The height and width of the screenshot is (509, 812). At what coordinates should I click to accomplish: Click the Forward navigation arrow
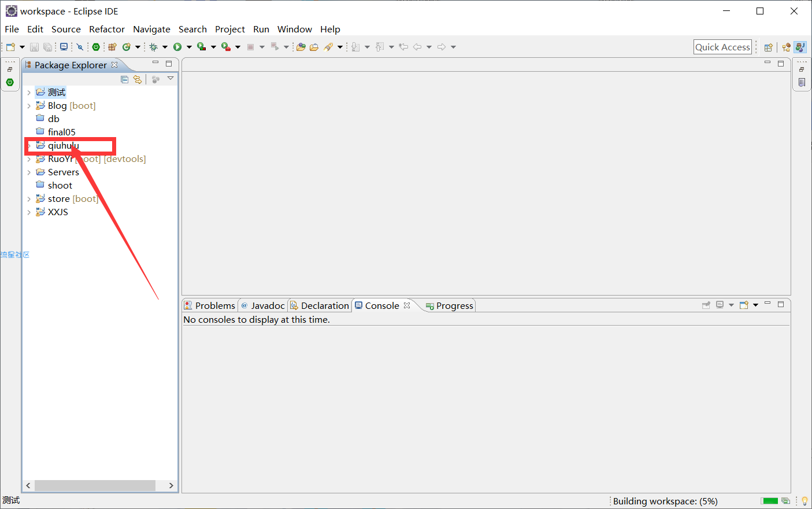442,47
